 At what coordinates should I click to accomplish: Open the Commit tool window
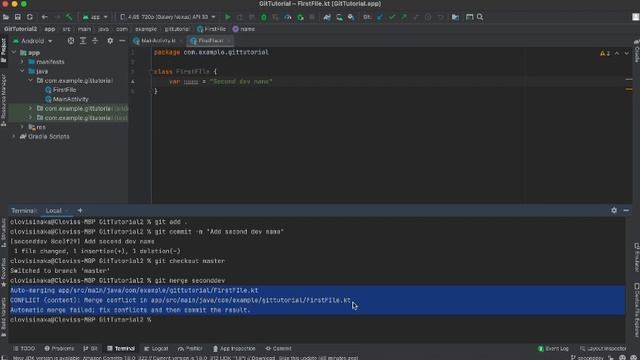[x=278, y=349]
